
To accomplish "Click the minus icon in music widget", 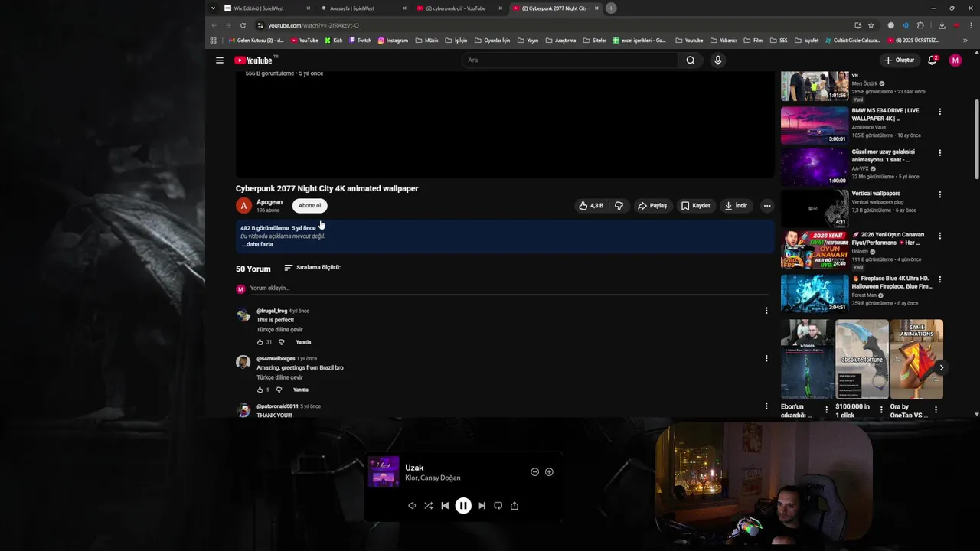I will (x=534, y=472).
